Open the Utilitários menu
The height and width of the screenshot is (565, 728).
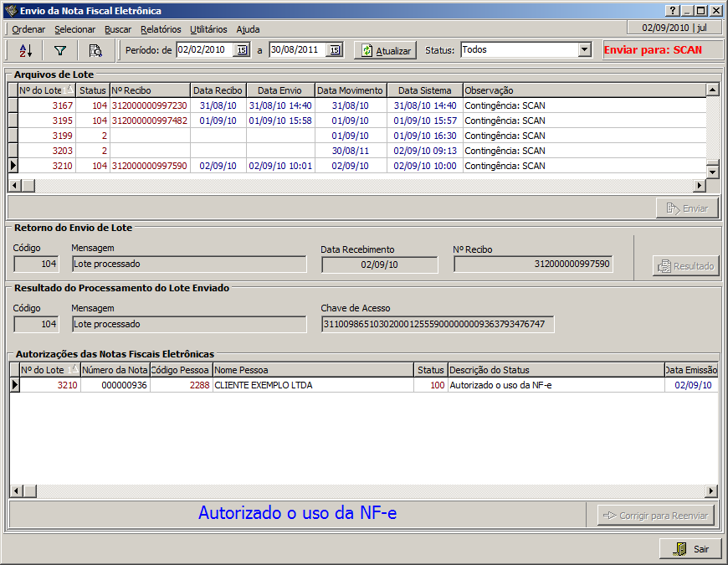pyautogui.click(x=208, y=29)
